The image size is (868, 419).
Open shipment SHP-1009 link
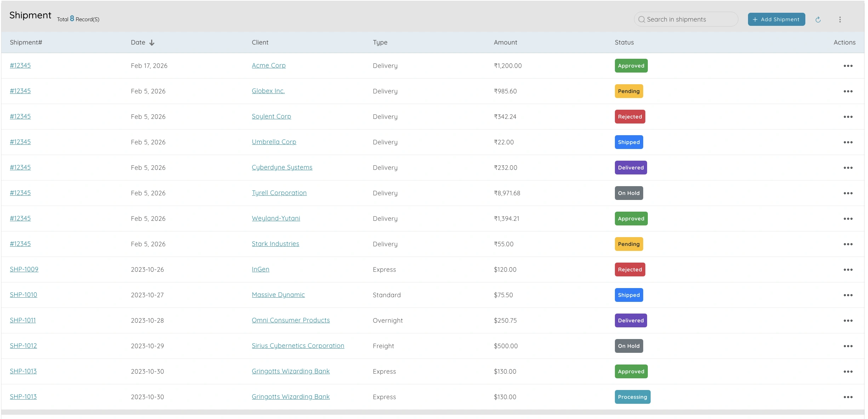pyautogui.click(x=24, y=269)
